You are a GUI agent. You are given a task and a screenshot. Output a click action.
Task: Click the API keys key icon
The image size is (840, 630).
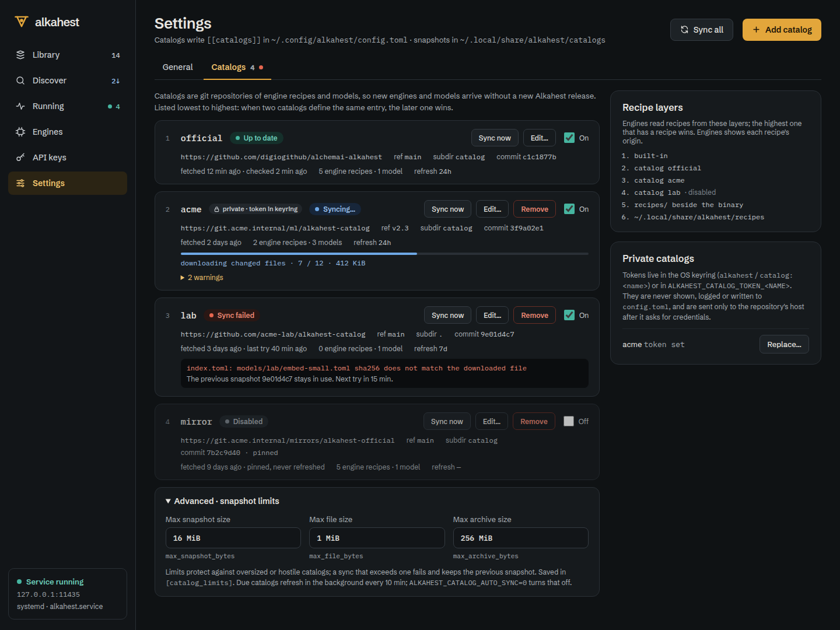(20, 157)
